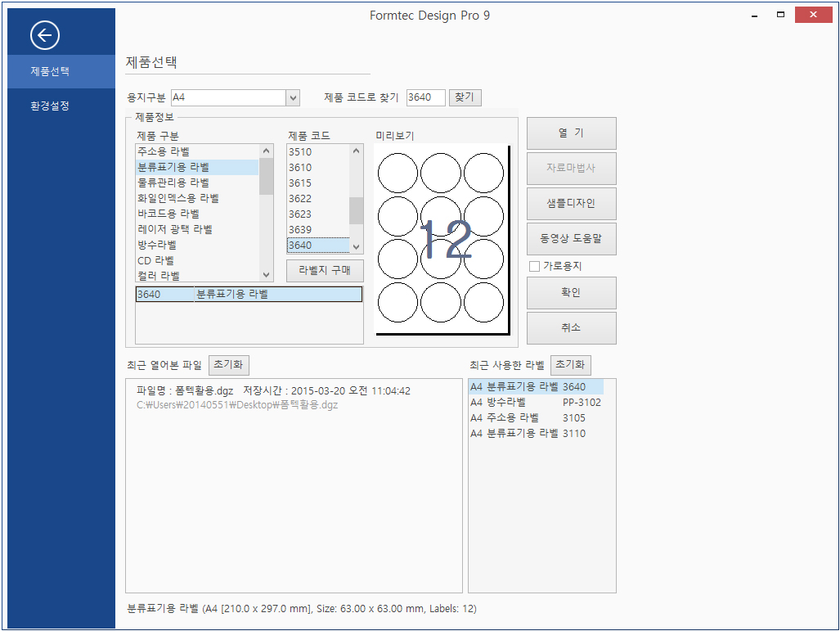Enable the 가로용지 checkbox

(535, 267)
